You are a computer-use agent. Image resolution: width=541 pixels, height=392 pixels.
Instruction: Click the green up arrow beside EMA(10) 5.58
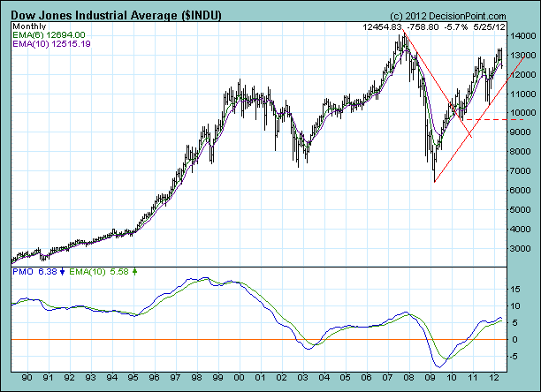click(x=134, y=272)
